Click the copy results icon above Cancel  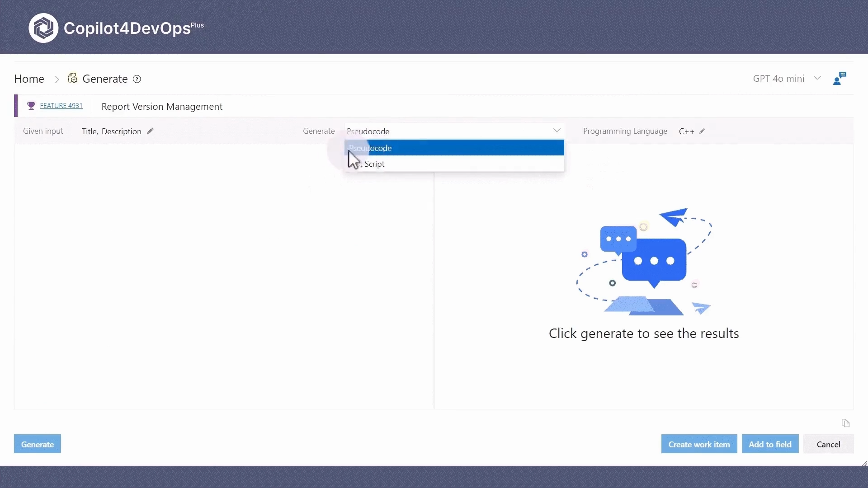tap(845, 423)
